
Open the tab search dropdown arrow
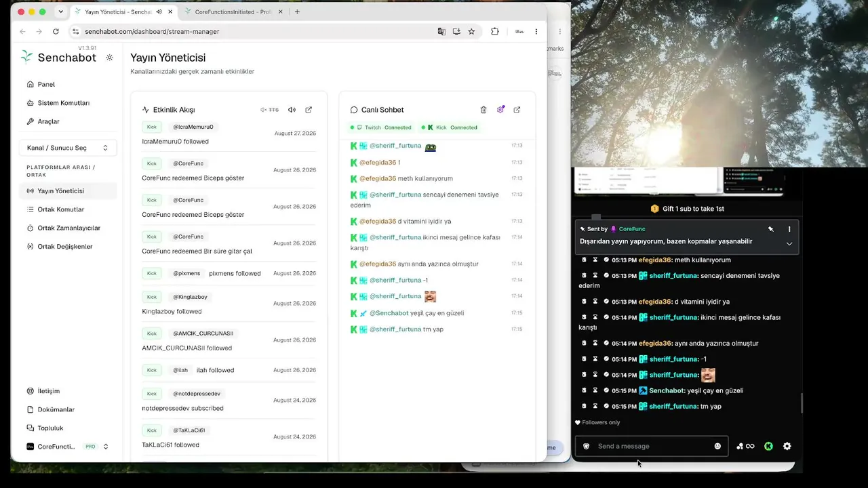coord(60,12)
